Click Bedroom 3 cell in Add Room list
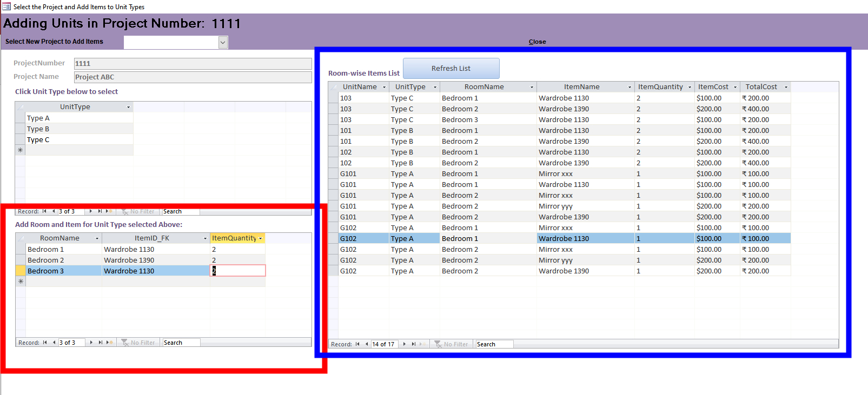The width and height of the screenshot is (868, 395). point(64,271)
